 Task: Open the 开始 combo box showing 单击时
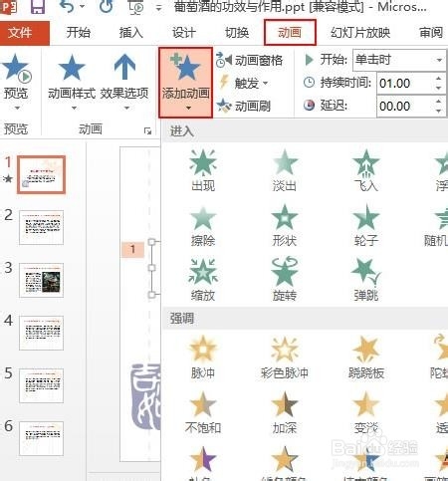pyautogui.click(x=399, y=60)
